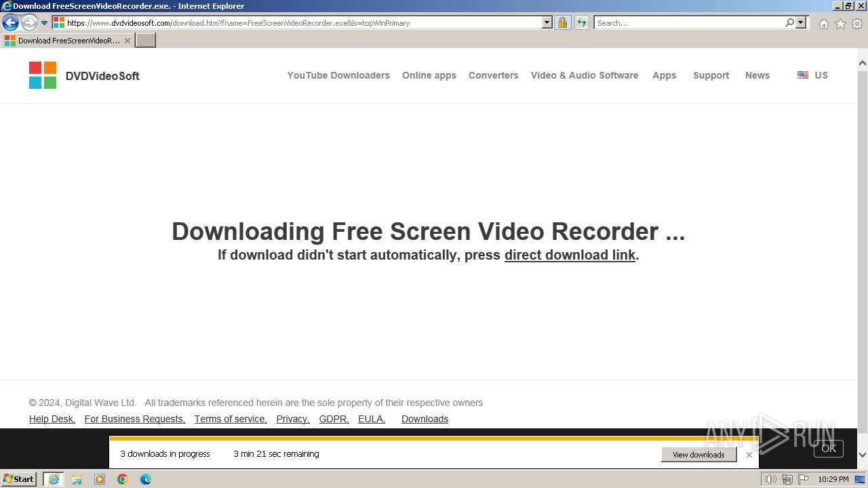
Task: Open the Apps menu item
Action: tap(665, 75)
